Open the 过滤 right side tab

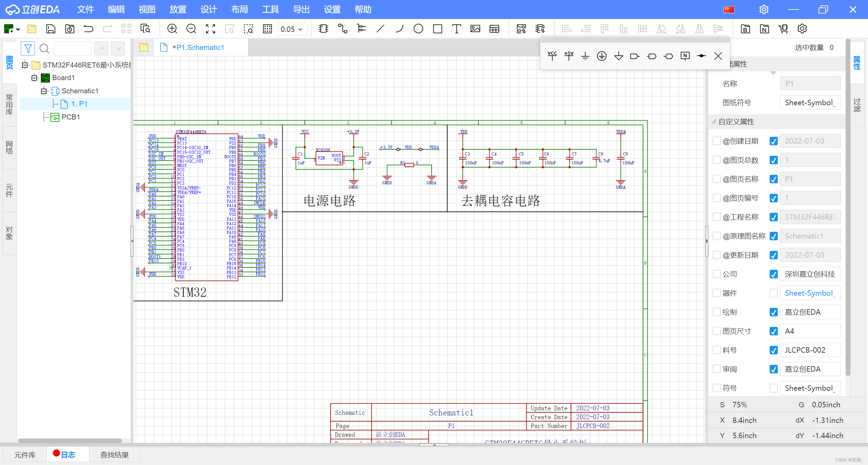[857, 105]
